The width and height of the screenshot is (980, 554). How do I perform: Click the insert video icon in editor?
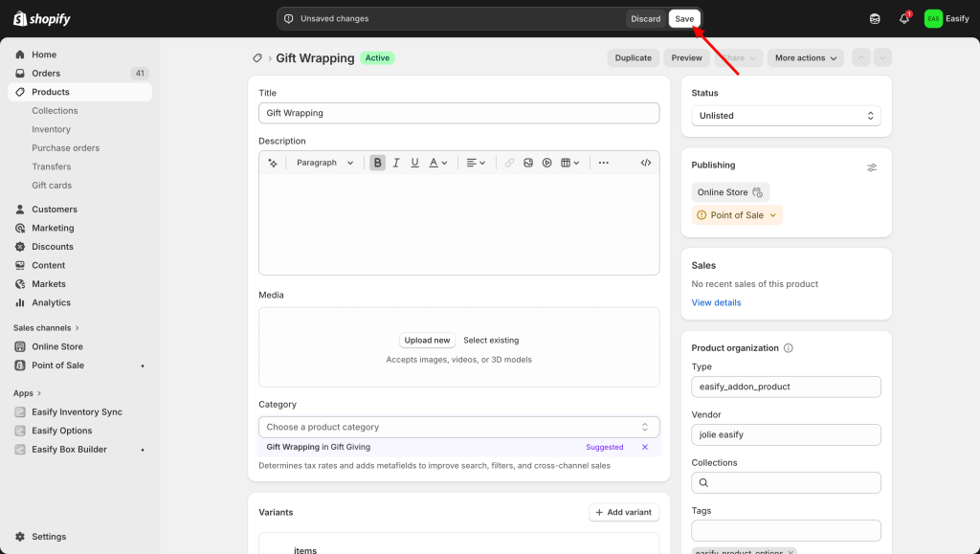[546, 163]
